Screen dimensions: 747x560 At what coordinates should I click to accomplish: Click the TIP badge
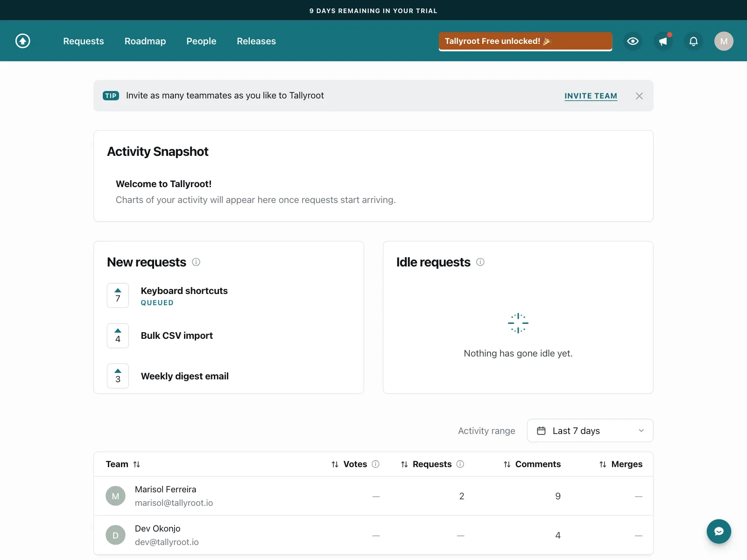(111, 96)
